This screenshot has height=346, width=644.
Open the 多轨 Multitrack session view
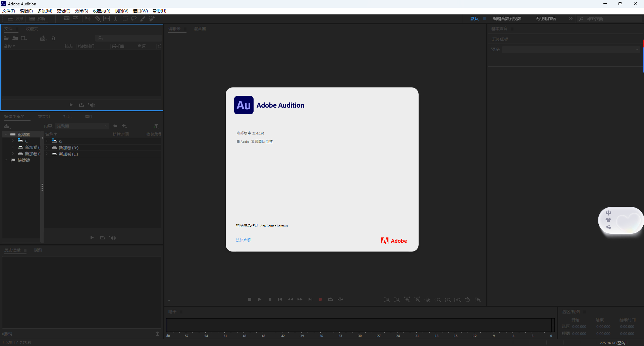(38, 18)
